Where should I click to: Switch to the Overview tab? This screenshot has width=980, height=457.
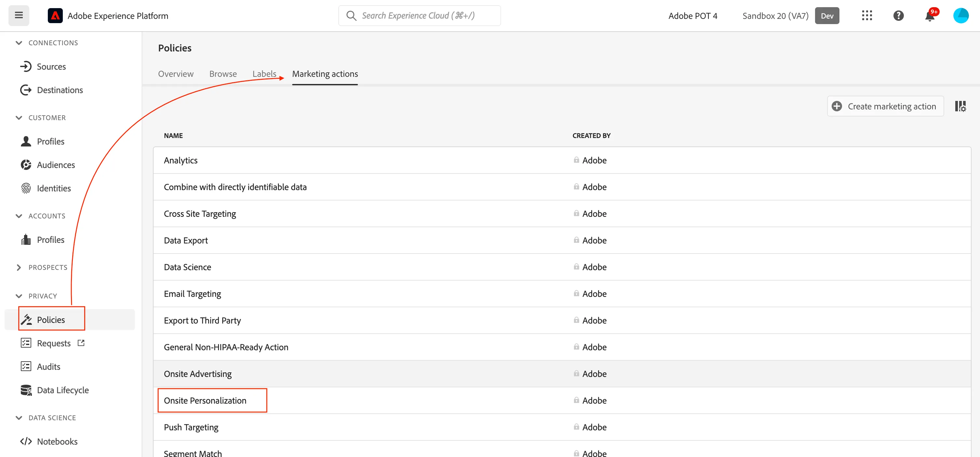pyautogui.click(x=176, y=74)
